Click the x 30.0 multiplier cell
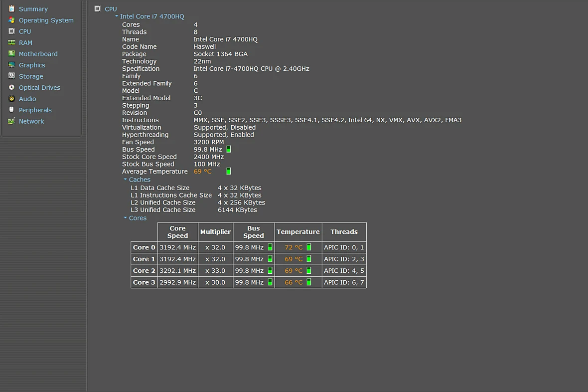Viewport: 588px width, 392px height. [x=215, y=282]
